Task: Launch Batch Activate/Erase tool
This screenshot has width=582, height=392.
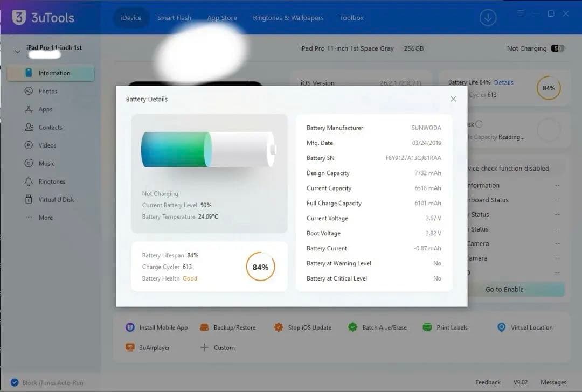Action: click(x=377, y=327)
